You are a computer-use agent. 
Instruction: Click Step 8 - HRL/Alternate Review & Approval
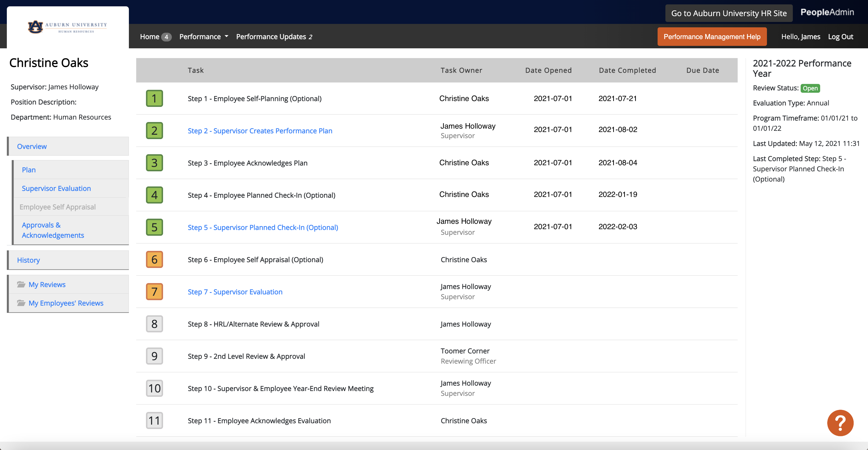point(253,324)
